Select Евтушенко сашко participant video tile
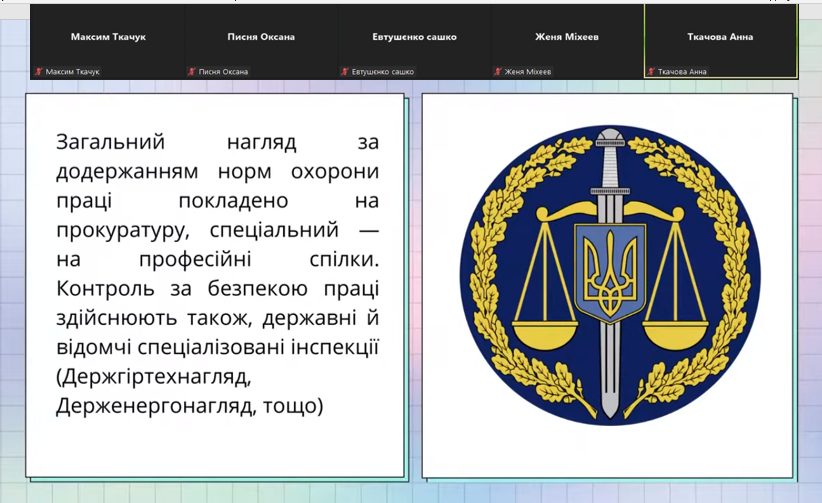Image resolution: width=822 pixels, height=503 pixels. [x=414, y=41]
